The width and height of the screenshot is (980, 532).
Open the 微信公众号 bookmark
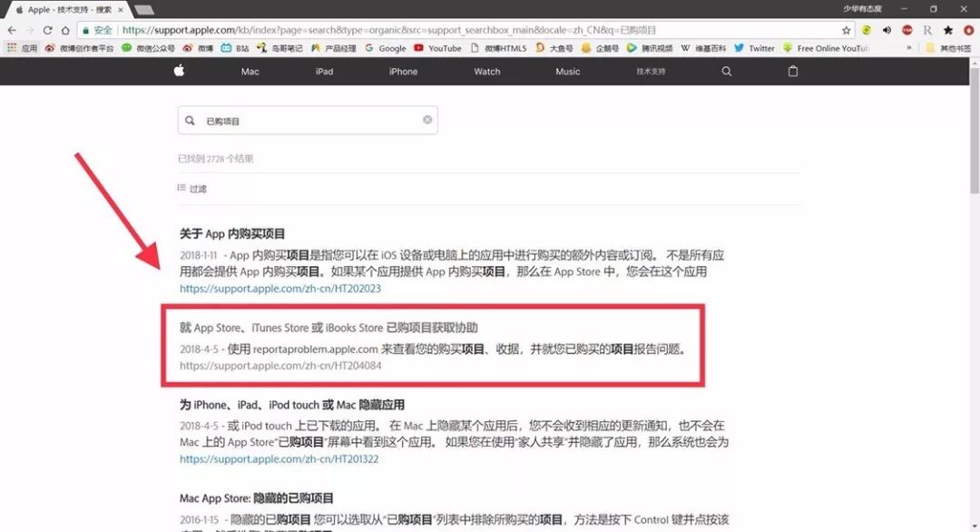tap(148, 48)
